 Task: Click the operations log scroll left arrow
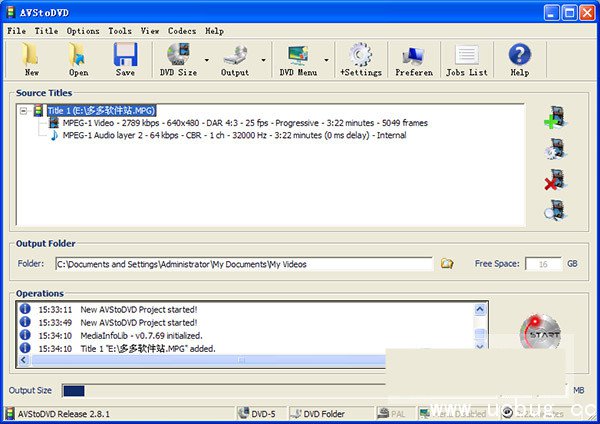[x=24, y=360]
